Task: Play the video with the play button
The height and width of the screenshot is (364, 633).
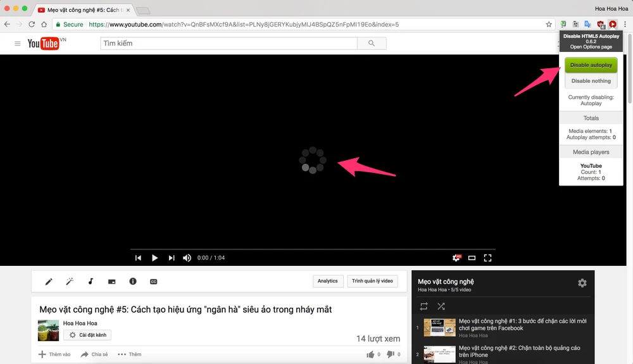Action: point(154,258)
